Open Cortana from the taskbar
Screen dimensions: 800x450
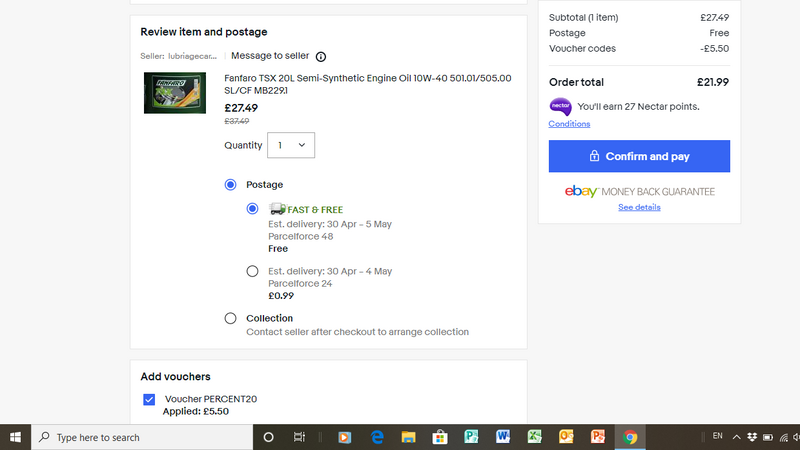tap(268, 437)
